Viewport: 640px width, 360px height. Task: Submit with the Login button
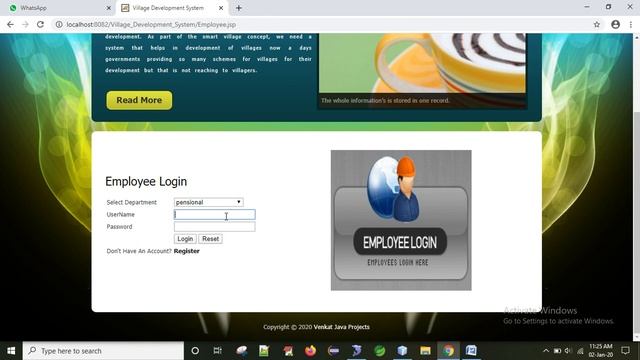click(185, 239)
